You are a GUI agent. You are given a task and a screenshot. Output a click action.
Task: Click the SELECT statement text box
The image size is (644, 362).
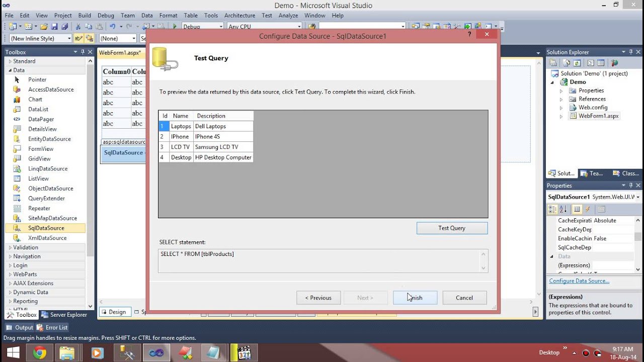point(323,260)
